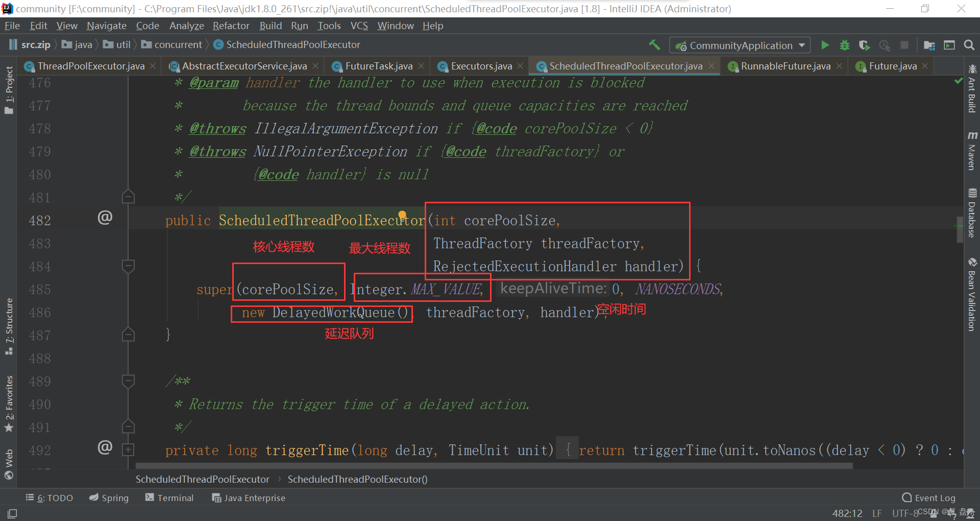Image resolution: width=980 pixels, height=521 pixels.
Task: Open the Terminal tool window
Action: pos(169,498)
